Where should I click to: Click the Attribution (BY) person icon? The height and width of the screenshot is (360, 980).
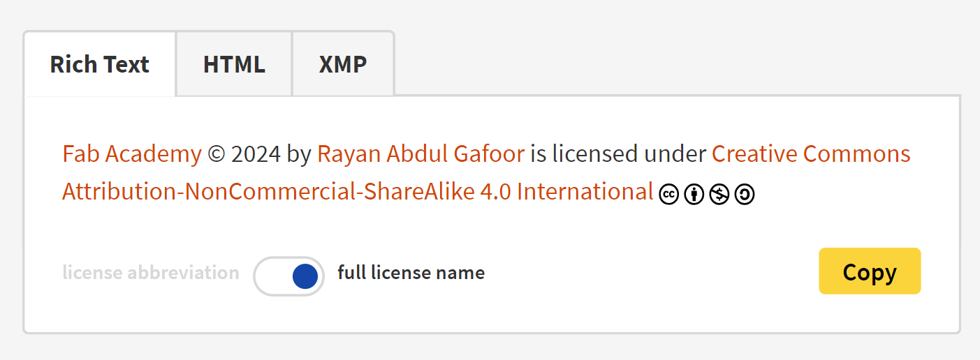click(x=694, y=195)
